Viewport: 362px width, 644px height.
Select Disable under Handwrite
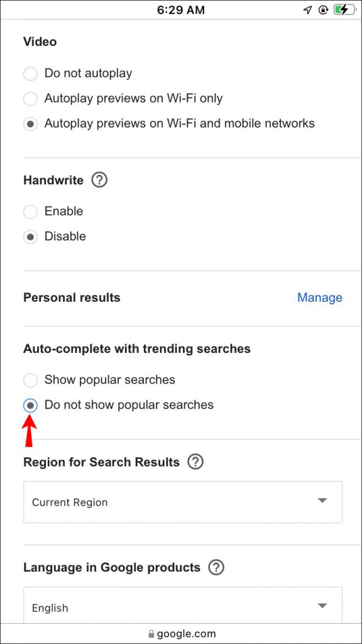point(30,236)
